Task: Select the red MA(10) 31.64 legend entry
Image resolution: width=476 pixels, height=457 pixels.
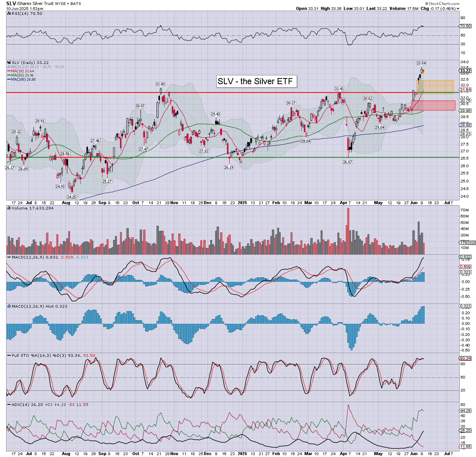Action: tap(22, 71)
